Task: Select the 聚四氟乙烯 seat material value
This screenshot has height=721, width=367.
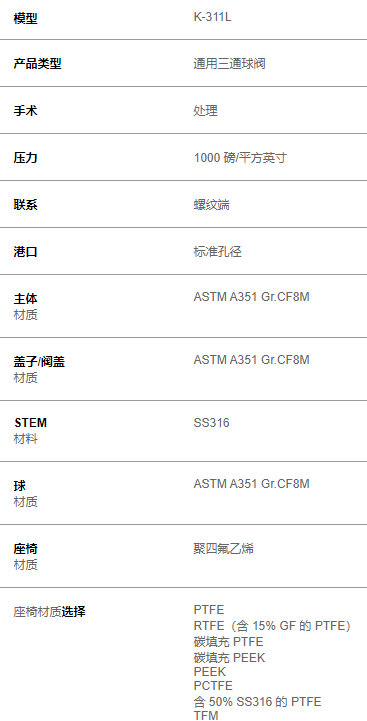Action: tap(224, 549)
